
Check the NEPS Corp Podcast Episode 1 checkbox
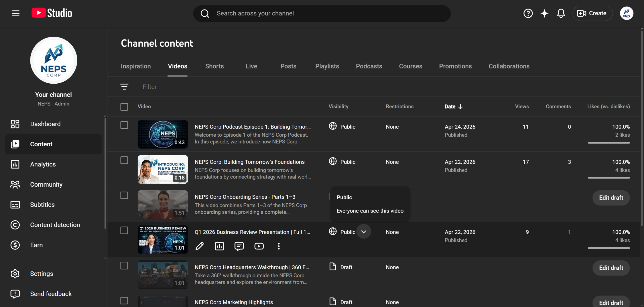(x=124, y=125)
